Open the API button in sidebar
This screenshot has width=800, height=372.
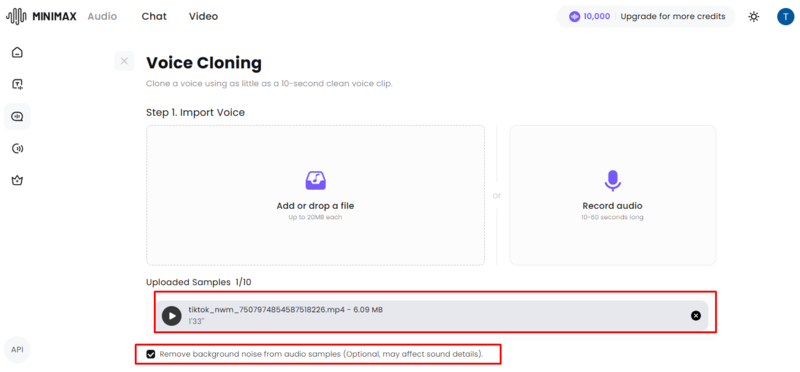click(17, 350)
